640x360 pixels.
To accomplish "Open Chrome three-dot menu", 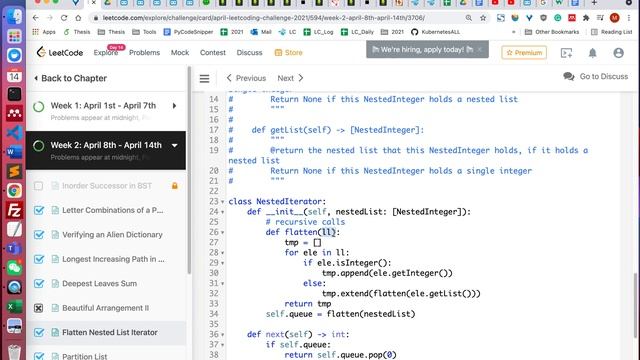I will (x=629, y=18).
